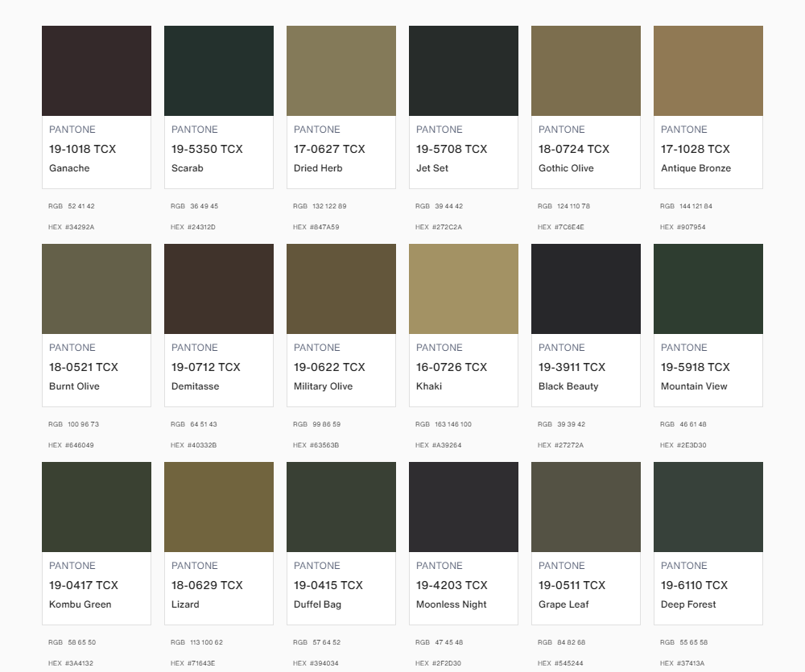Click the Burnt Olive color swatch

coord(97,289)
